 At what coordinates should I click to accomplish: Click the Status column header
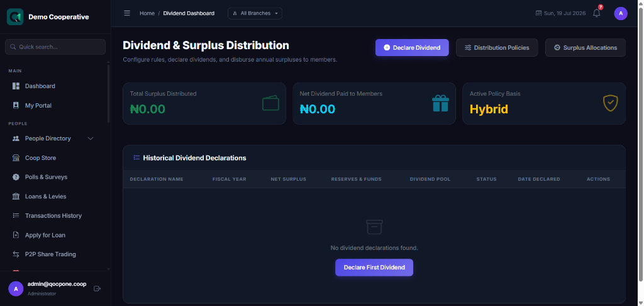pos(486,179)
